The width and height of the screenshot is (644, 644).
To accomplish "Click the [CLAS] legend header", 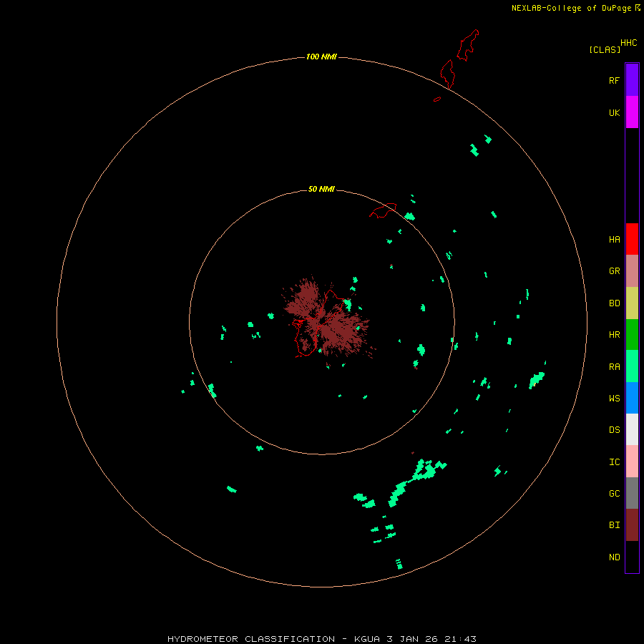I will pos(605,49).
